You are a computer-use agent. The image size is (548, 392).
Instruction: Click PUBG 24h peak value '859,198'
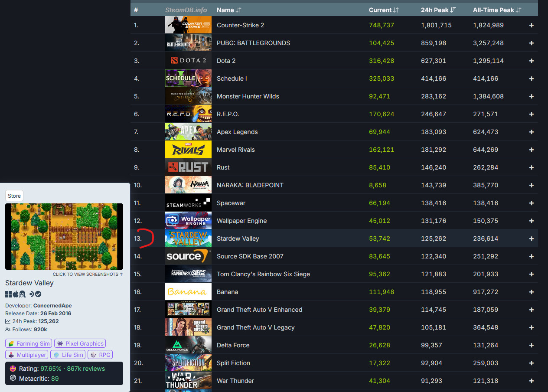[434, 43]
